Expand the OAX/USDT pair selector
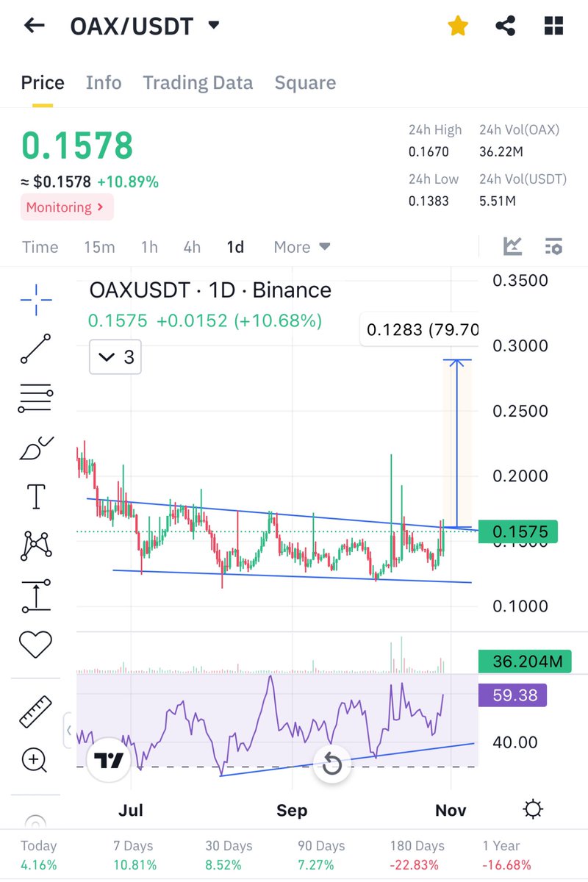 [x=212, y=24]
